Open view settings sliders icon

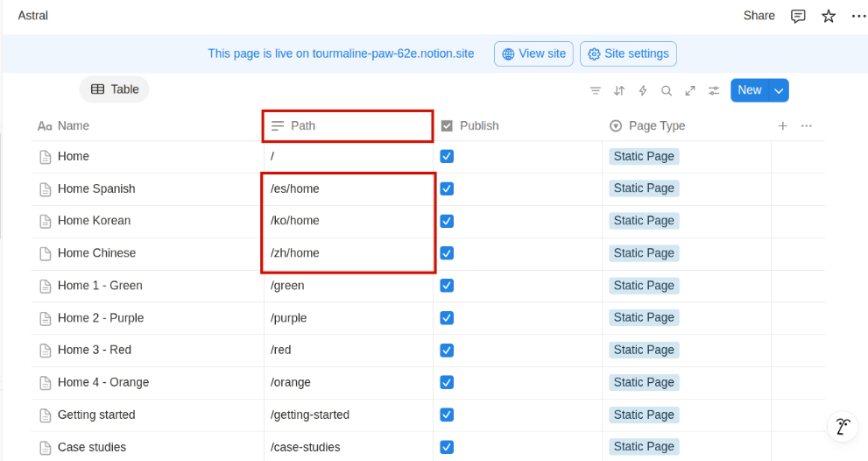(714, 91)
